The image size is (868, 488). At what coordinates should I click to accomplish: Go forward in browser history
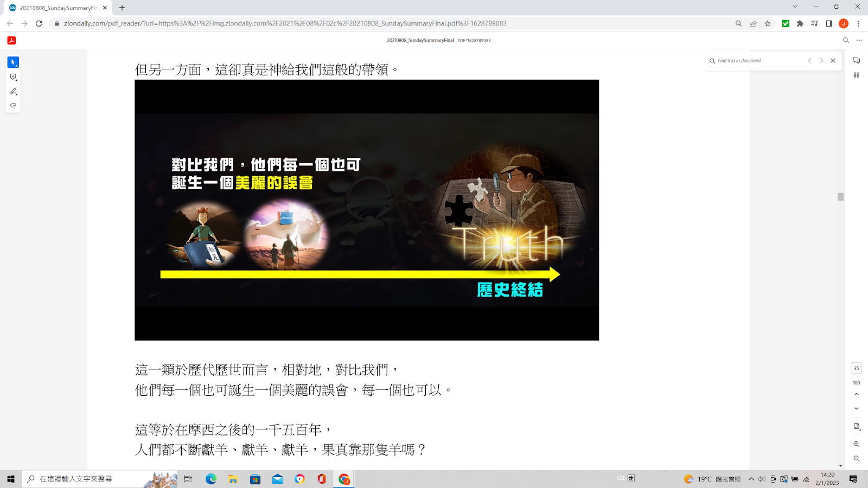24,23
